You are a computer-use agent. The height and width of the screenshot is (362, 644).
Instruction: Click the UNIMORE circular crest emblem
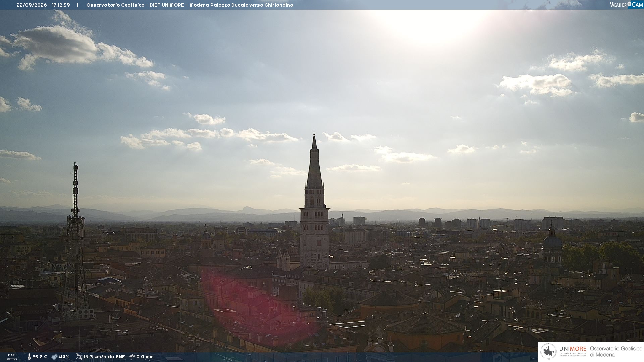pyautogui.click(x=548, y=352)
